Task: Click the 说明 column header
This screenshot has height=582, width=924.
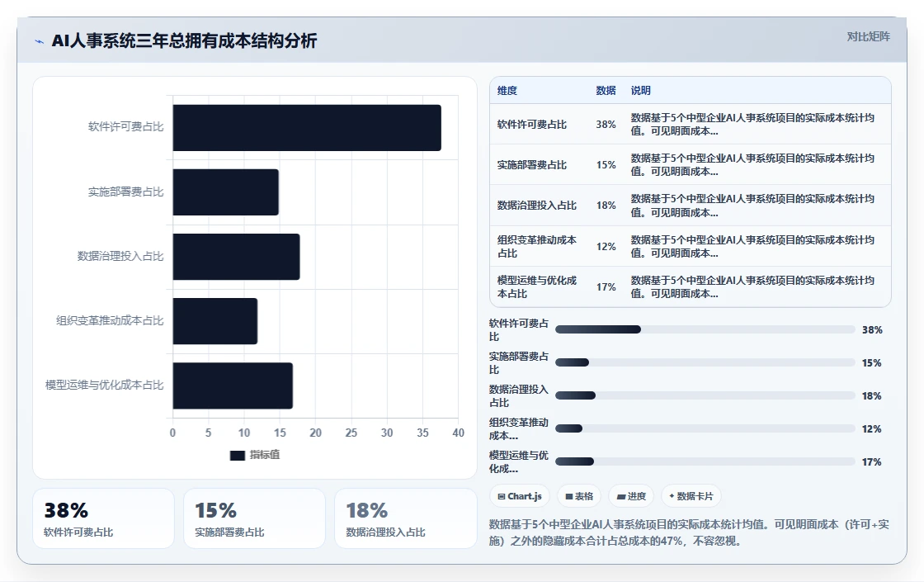Action: coord(640,90)
